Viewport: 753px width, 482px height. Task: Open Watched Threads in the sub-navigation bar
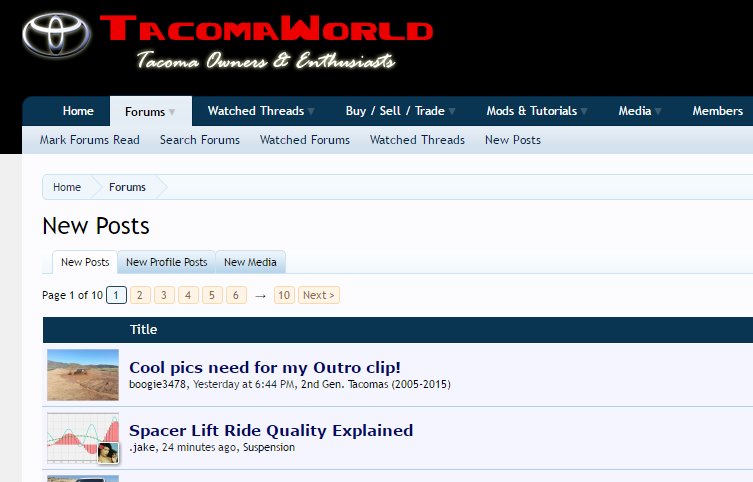tap(417, 140)
